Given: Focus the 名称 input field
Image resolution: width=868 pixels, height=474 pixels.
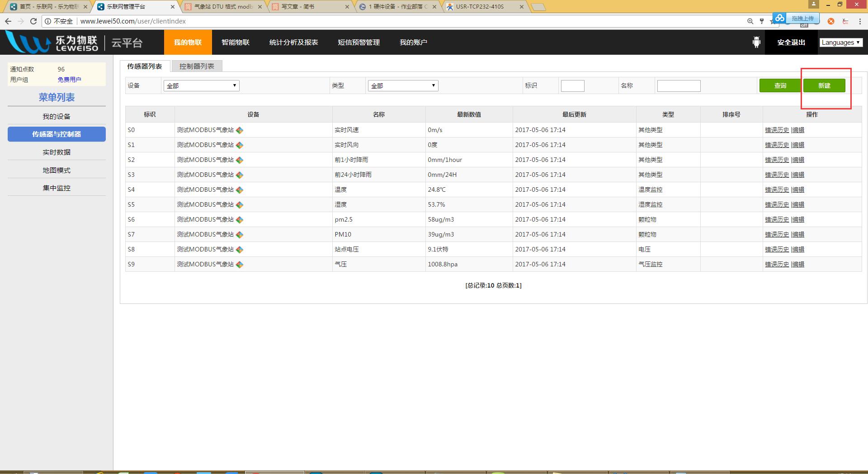Looking at the screenshot, I should pos(679,86).
